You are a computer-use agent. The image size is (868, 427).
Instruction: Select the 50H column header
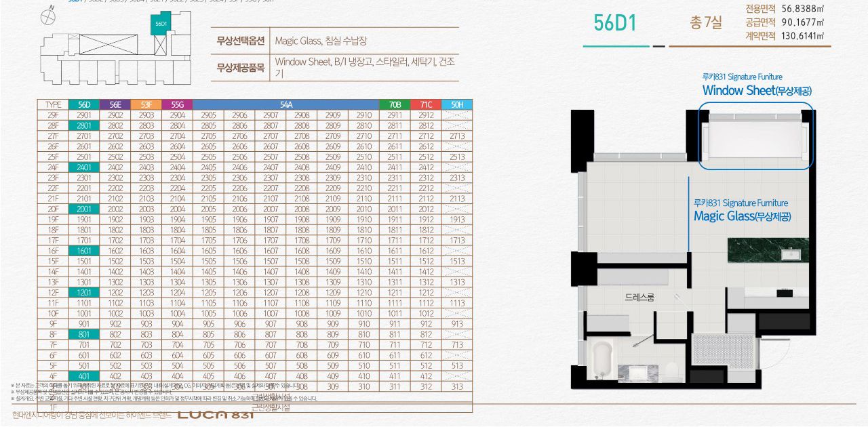point(457,104)
